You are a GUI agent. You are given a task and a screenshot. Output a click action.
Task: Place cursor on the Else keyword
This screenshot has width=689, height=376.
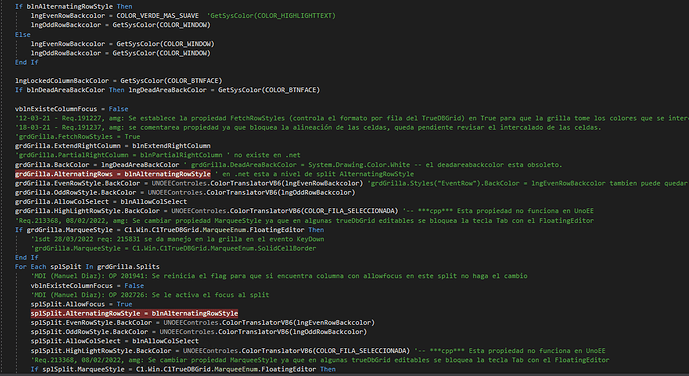[22, 34]
